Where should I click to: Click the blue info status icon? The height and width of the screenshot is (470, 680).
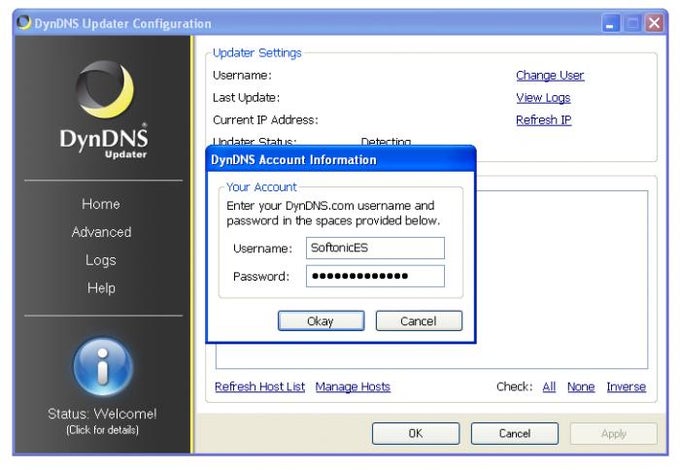tap(103, 367)
